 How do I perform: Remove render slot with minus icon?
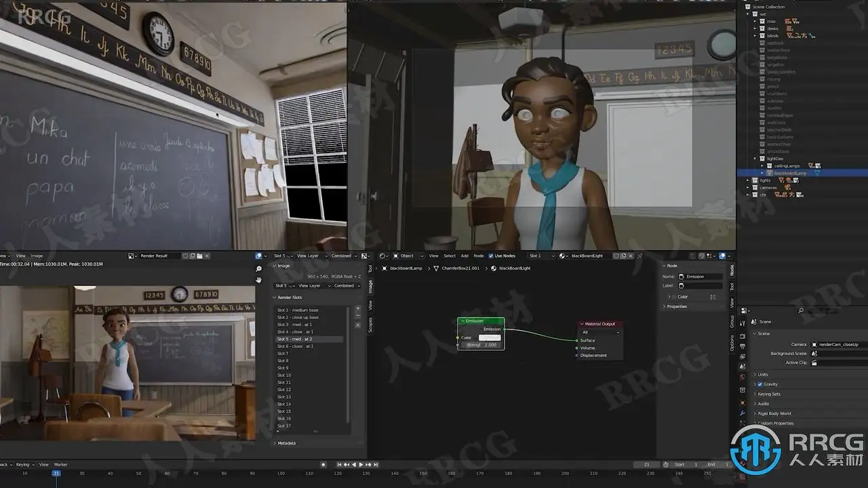358,317
